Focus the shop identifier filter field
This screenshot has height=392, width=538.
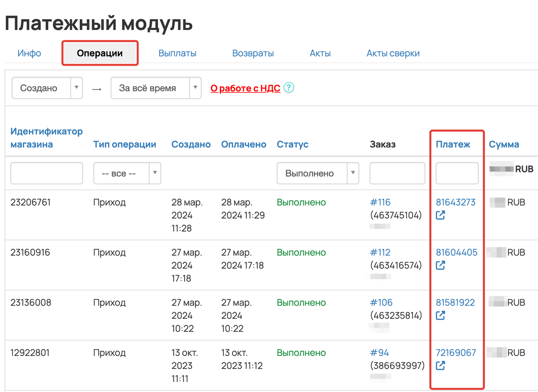click(47, 173)
